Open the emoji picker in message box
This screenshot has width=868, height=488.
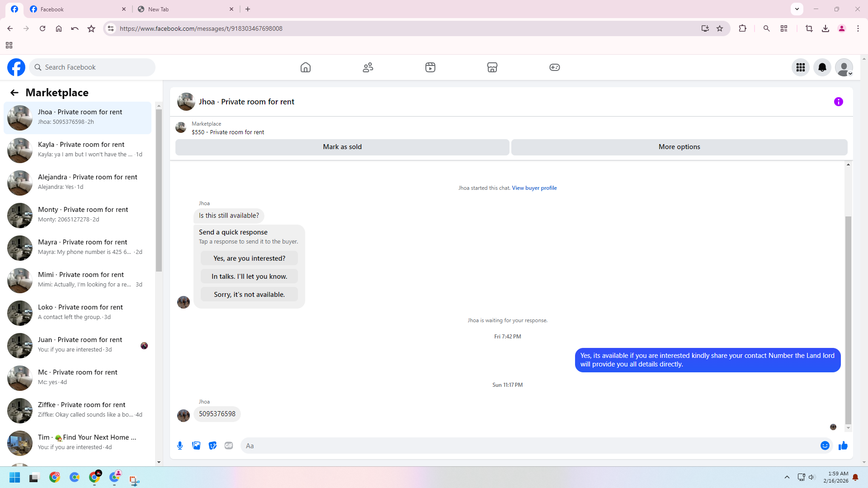pyautogui.click(x=825, y=446)
